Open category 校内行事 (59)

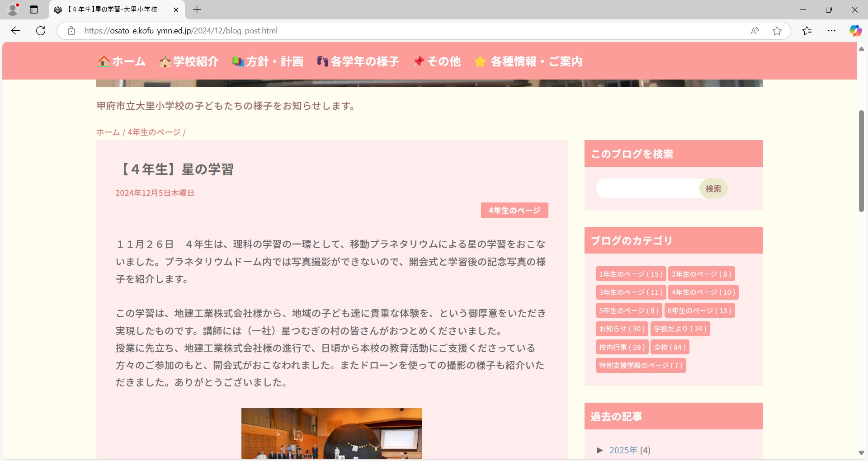point(622,347)
